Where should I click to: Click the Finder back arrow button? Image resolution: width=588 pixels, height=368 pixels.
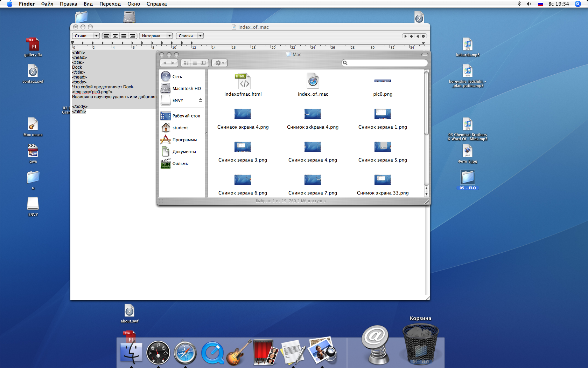pos(165,63)
